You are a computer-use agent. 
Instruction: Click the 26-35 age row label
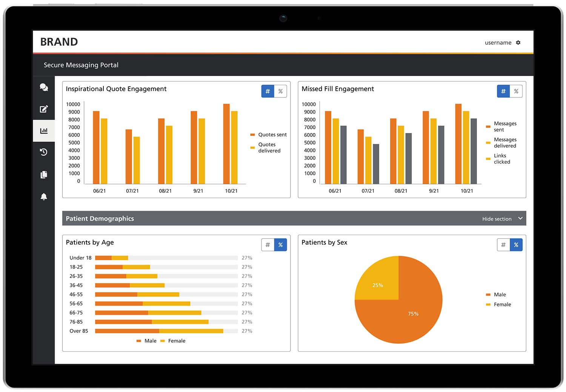(x=76, y=276)
